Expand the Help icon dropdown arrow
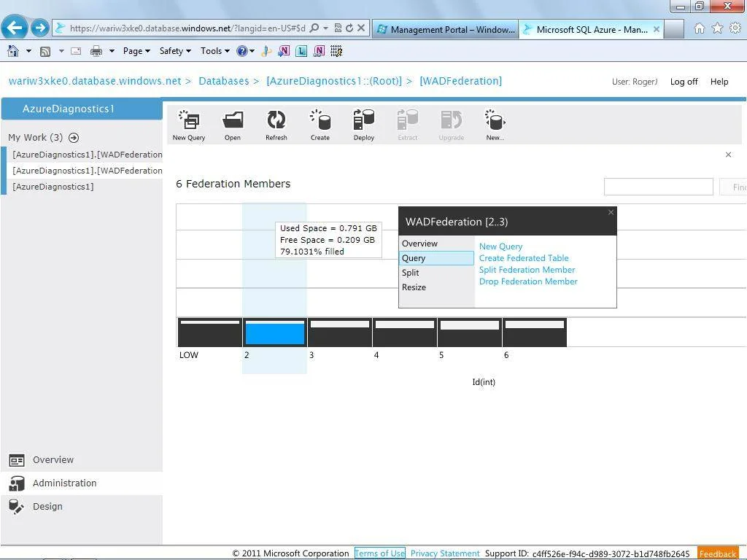Image resolution: width=747 pixels, height=560 pixels. [252, 51]
